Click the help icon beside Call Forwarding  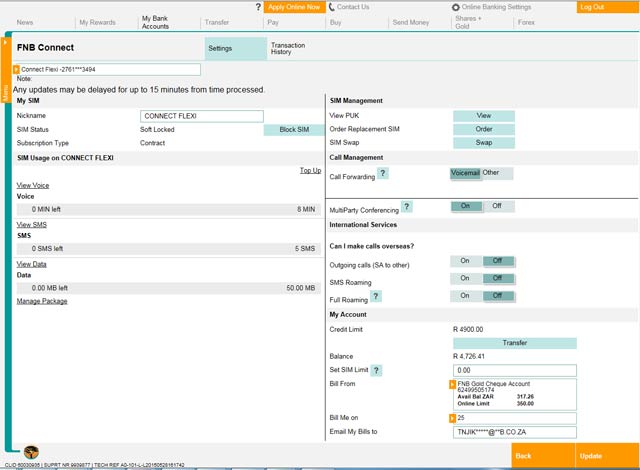(x=383, y=174)
